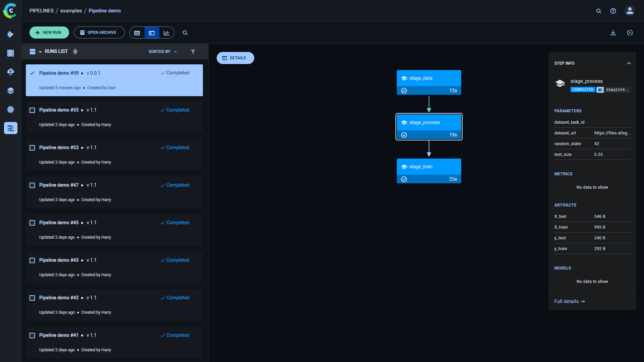Open the filter for the runs list

click(x=193, y=52)
